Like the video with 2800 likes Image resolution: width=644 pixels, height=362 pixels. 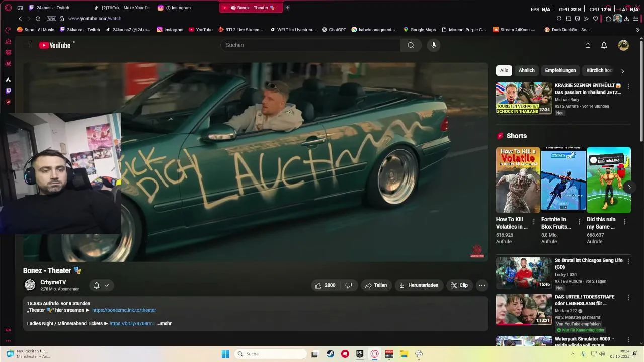click(325, 285)
